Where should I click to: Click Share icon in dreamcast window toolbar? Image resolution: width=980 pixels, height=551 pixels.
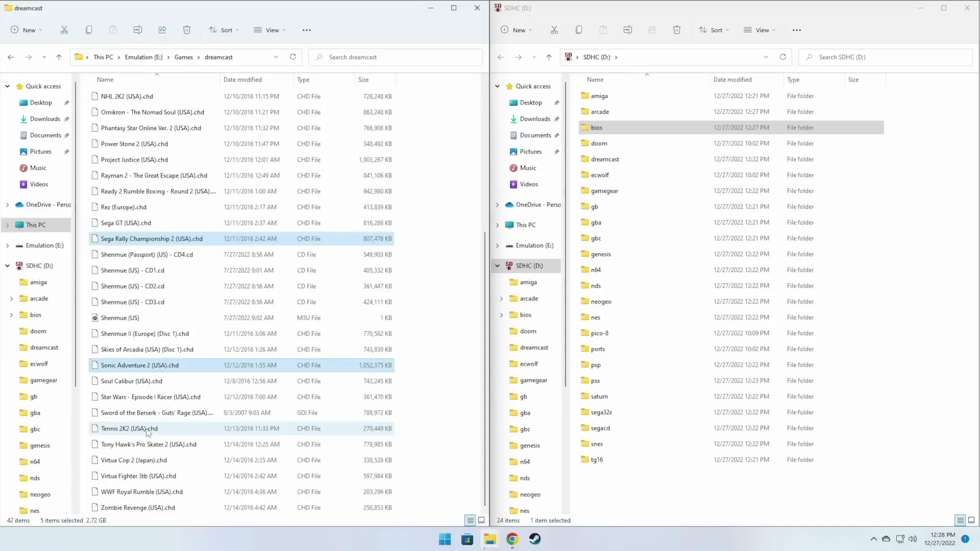(162, 30)
